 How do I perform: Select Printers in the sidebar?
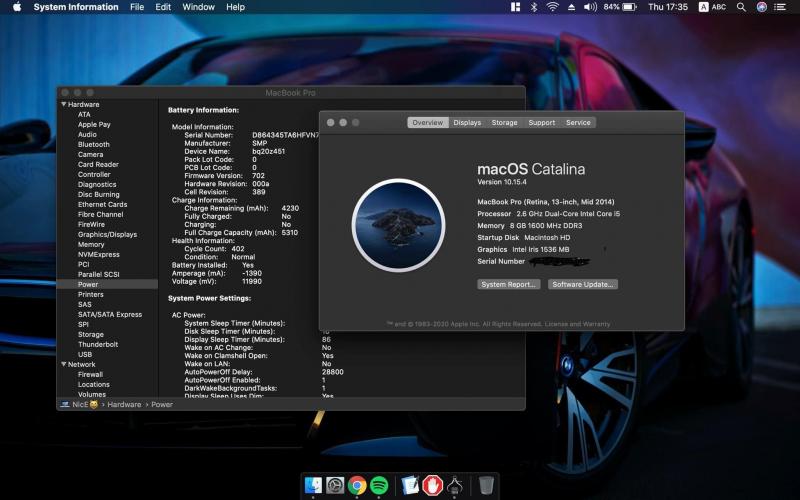click(x=90, y=294)
